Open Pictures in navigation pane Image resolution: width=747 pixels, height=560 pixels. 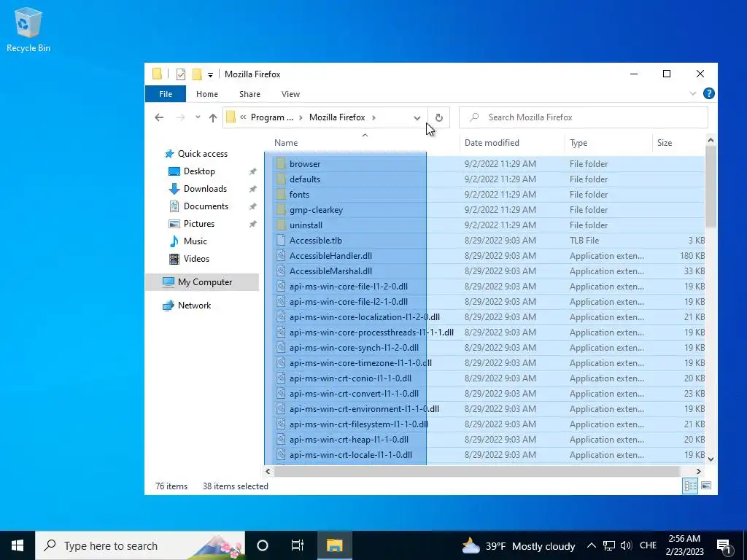click(198, 224)
